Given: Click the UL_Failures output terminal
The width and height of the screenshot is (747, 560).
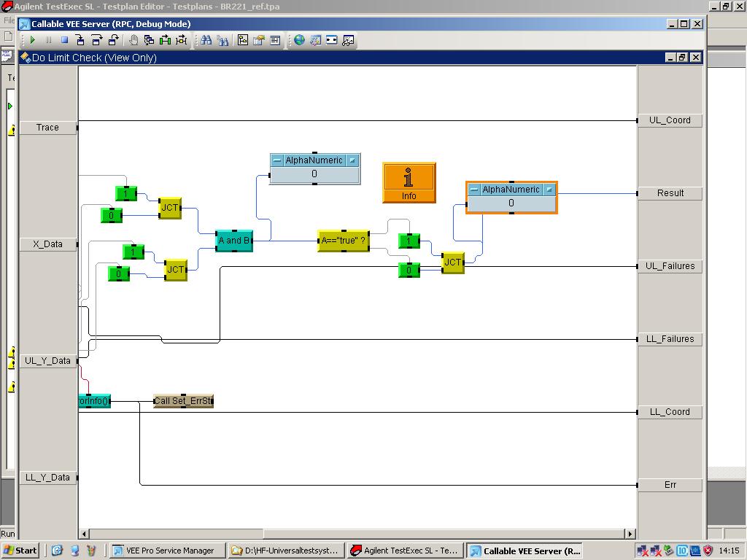Looking at the screenshot, I should [670, 266].
